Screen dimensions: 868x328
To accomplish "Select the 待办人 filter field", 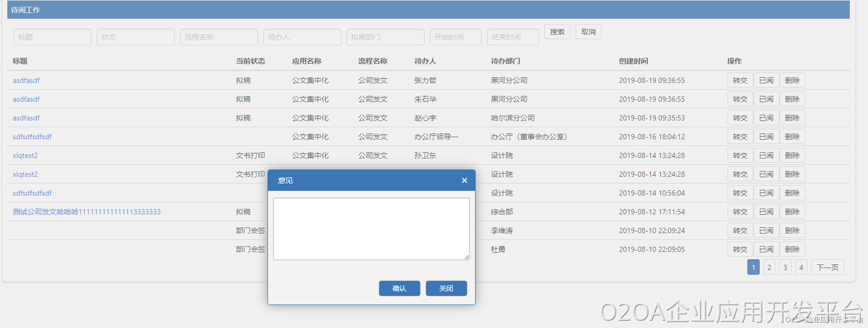I will pyautogui.click(x=302, y=37).
